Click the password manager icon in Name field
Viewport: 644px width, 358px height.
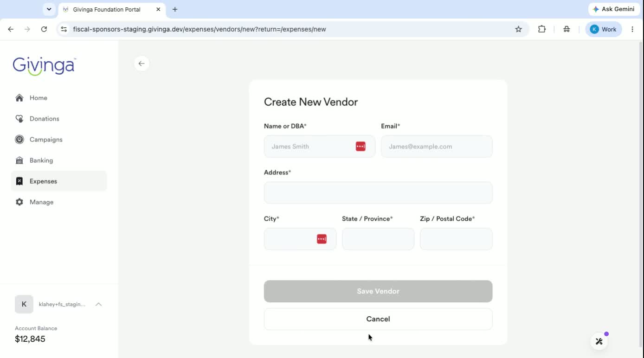[361, 147]
